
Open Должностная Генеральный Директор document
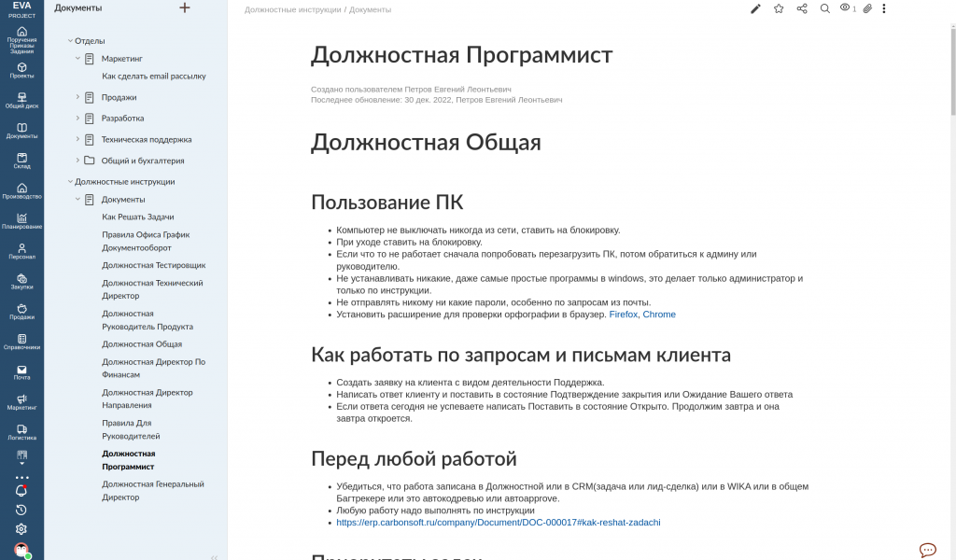point(153,491)
